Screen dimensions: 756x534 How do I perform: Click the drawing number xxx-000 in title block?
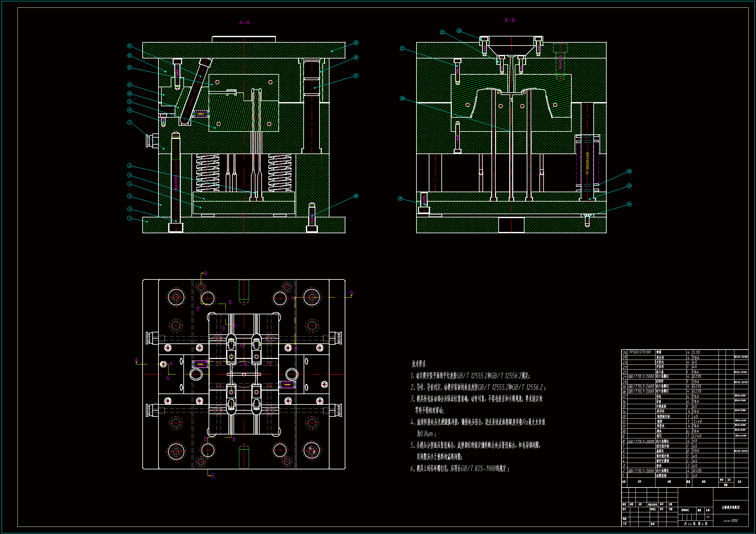pos(730,521)
